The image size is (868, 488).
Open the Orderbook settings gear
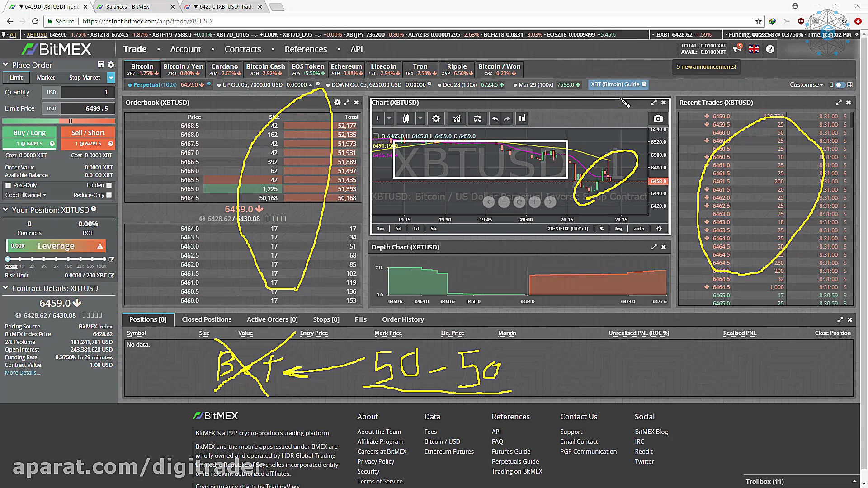click(x=337, y=103)
